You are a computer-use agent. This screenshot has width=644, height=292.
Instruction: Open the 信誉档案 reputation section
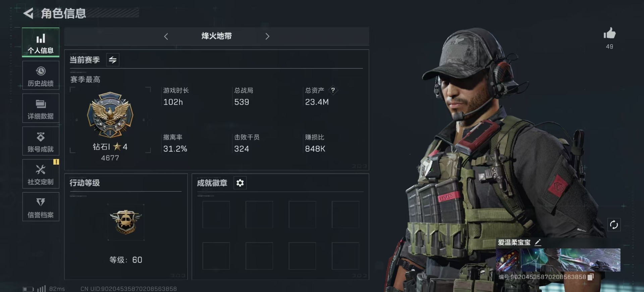(41, 207)
